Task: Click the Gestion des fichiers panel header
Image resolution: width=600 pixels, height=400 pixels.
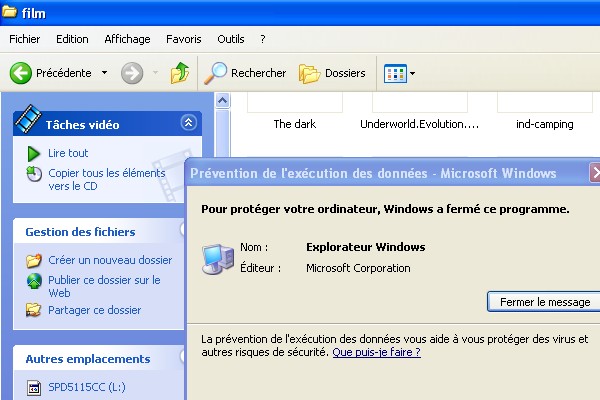Action: (x=99, y=231)
